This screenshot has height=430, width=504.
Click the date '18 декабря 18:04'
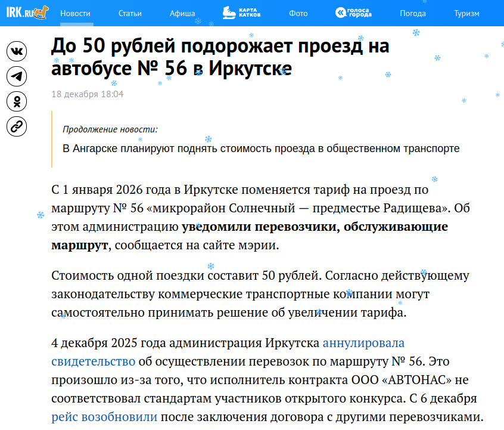[x=88, y=94]
